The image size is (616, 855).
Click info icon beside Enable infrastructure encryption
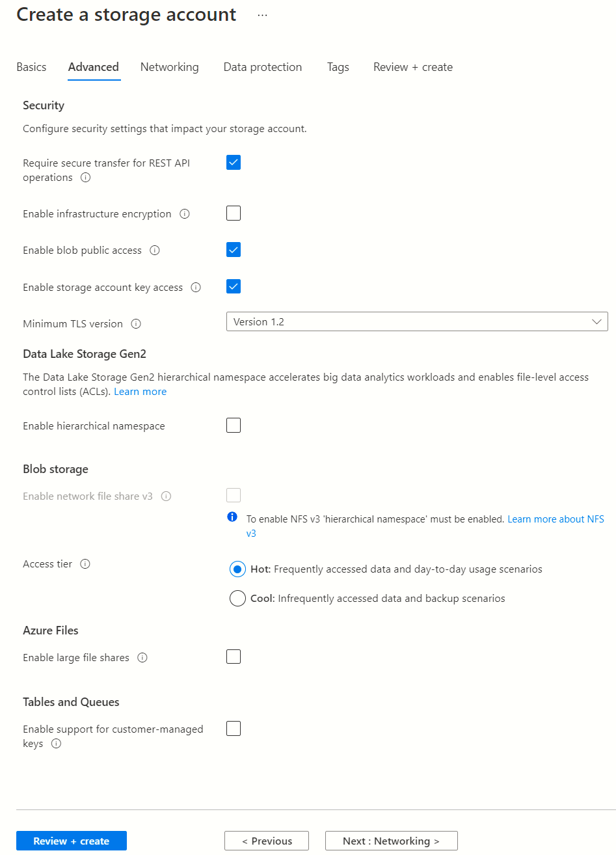(x=185, y=214)
